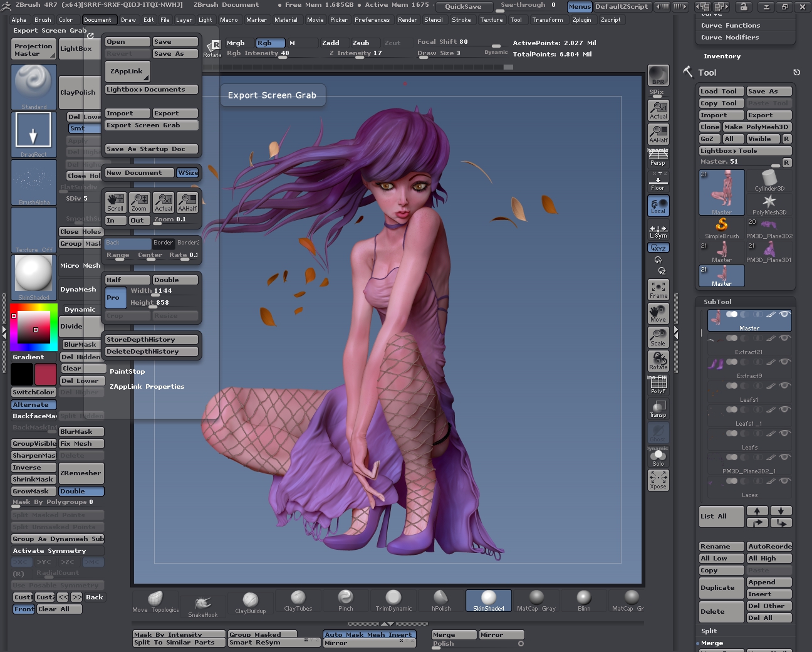Viewport: 812px width, 652px height.
Task: Click the Xpose icon
Action: (658, 480)
